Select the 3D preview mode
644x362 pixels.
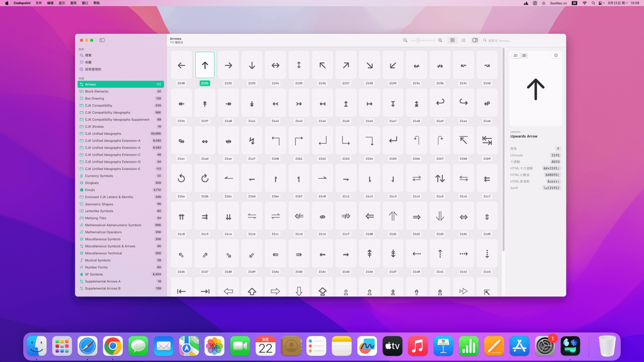point(524,56)
